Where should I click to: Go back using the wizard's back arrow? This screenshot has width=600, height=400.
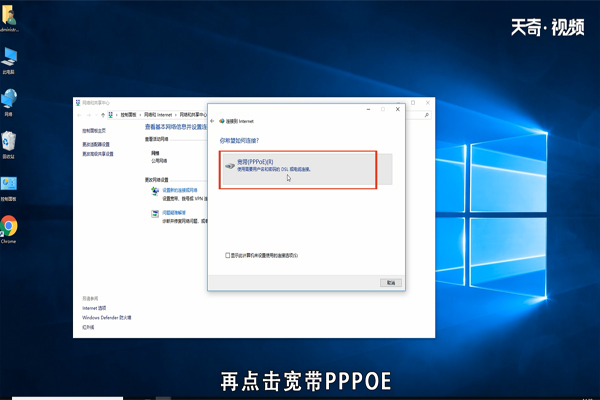pos(212,121)
